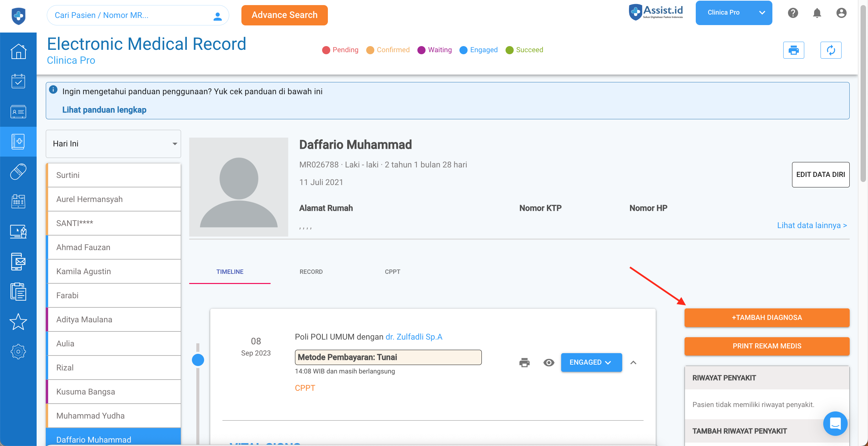The width and height of the screenshot is (868, 446).
Task: Switch to the CPPT tab
Action: click(x=392, y=272)
